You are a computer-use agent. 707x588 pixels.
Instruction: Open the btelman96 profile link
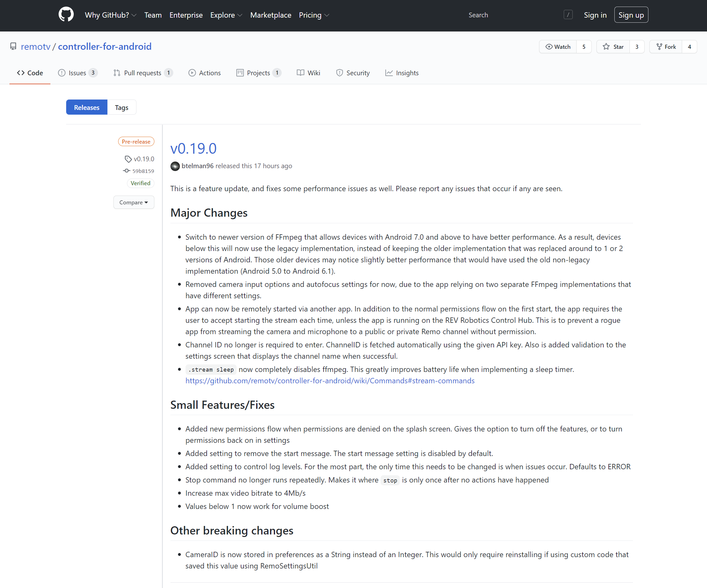click(x=197, y=166)
